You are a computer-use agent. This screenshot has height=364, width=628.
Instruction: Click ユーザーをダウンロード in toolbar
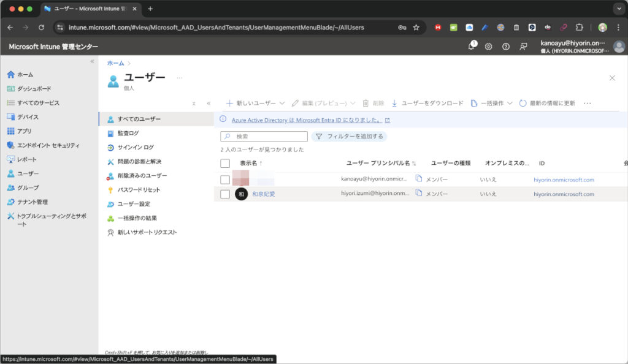[427, 103]
